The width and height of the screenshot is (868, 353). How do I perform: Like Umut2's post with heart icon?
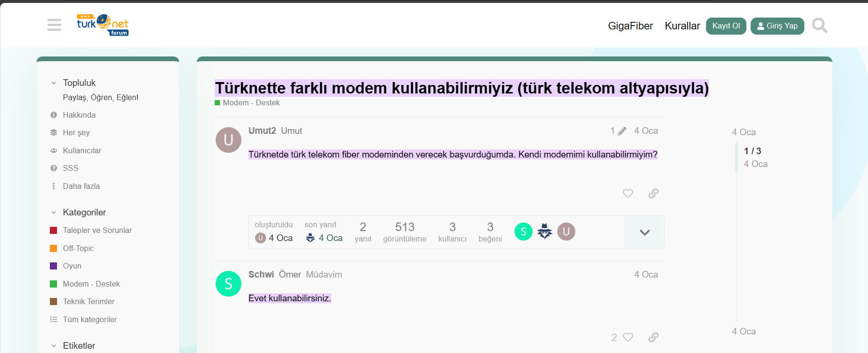coord(628,193)
